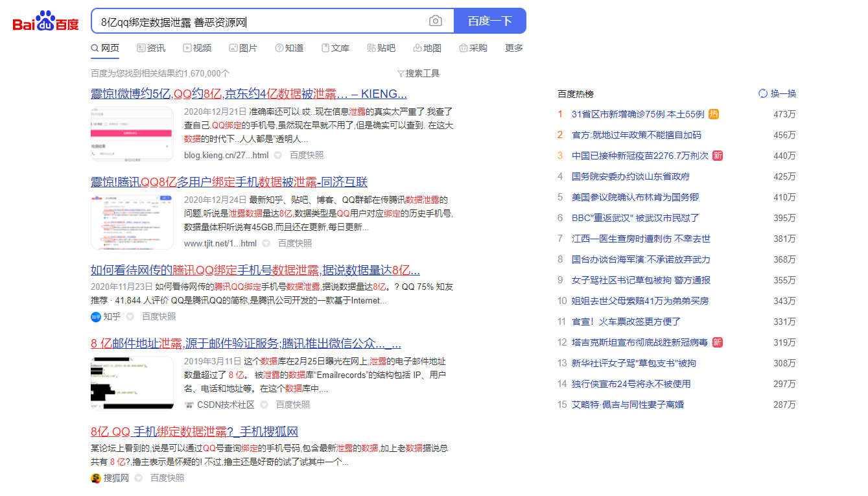Refresh hot list with 换一换 icon
Viewport: 868px width, 496px height.
(x=763, y=93)
